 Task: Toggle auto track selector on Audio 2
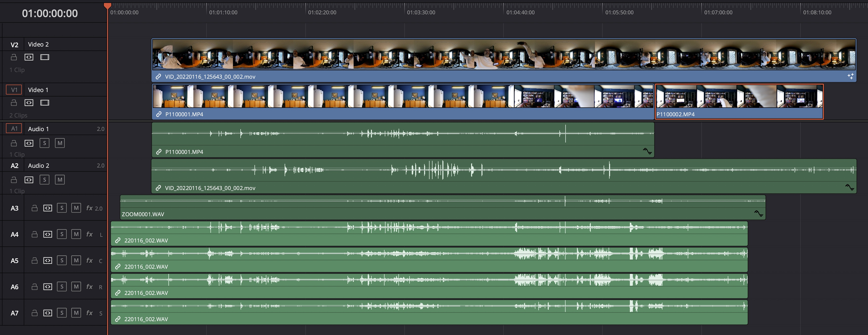pyautogui.click(x=29, y=180)
